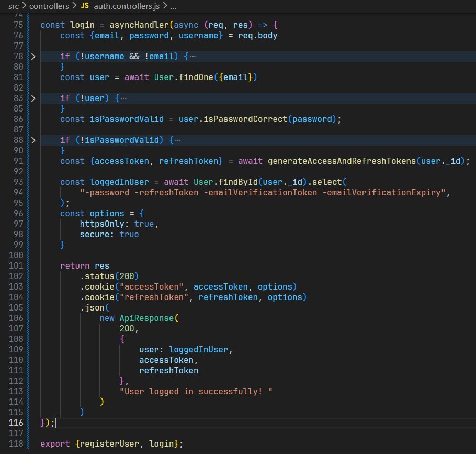The height and width of the screenshot is (454, 476).
Task: Expand folded block at line 78
Action: [x=33, y=57]
